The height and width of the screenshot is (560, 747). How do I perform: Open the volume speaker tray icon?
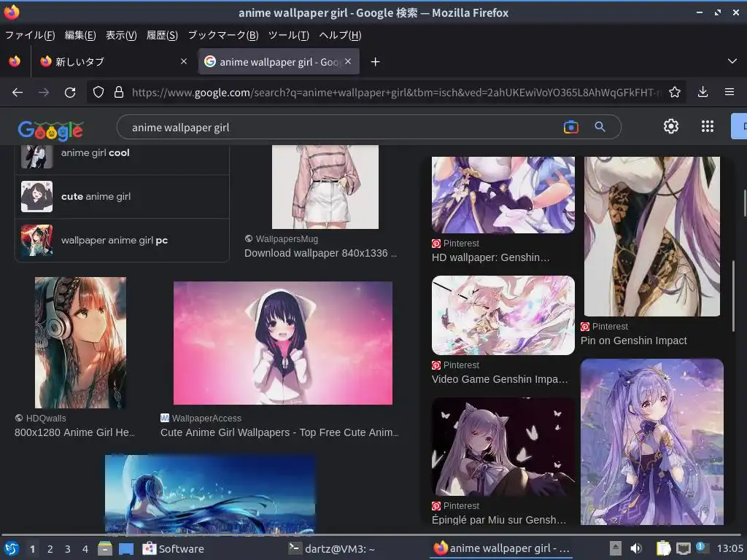(636, 548)
